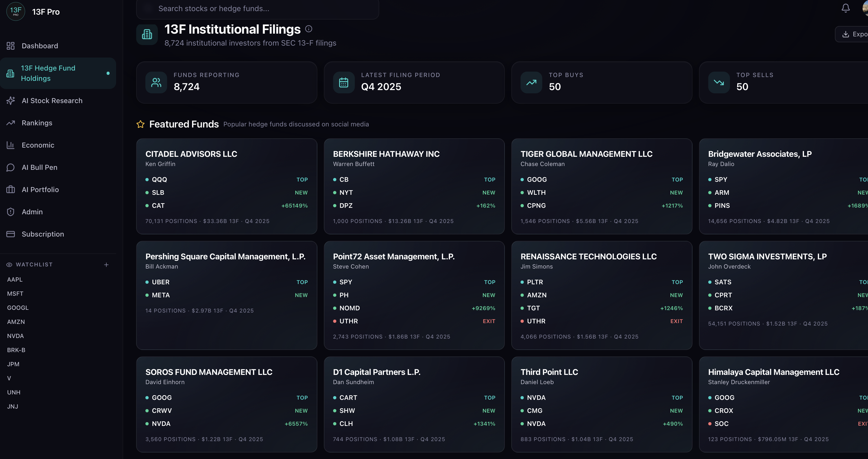Open the AI Bull Pen section

(58, 167)
